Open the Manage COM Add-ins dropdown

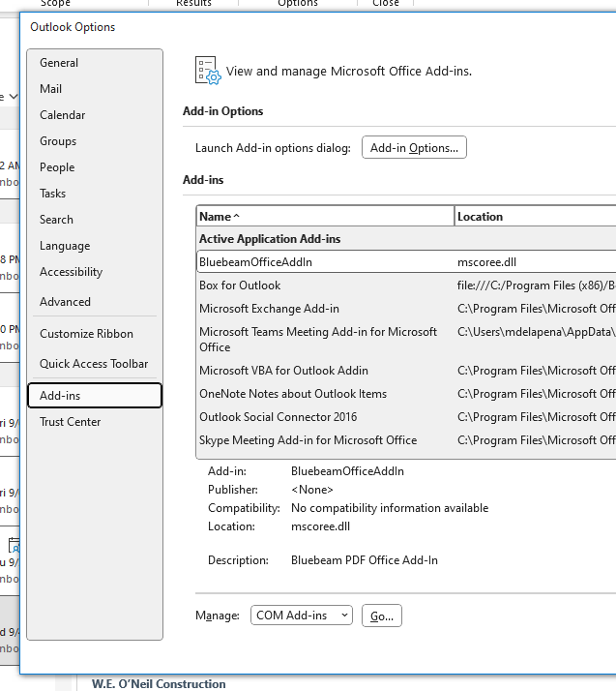(302, 616)
